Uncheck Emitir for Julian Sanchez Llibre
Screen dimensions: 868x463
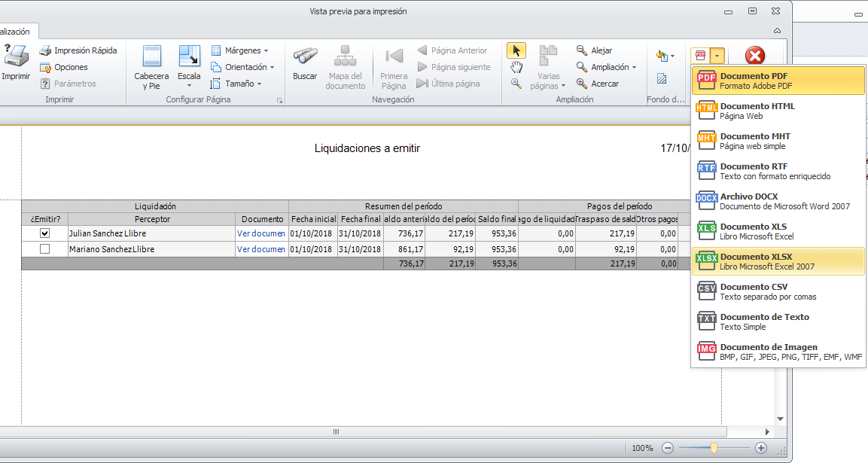click(44, 233)
